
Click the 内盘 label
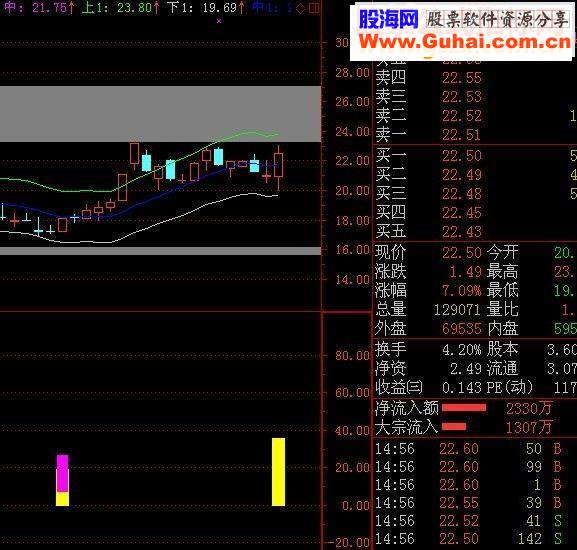(503, 329)
